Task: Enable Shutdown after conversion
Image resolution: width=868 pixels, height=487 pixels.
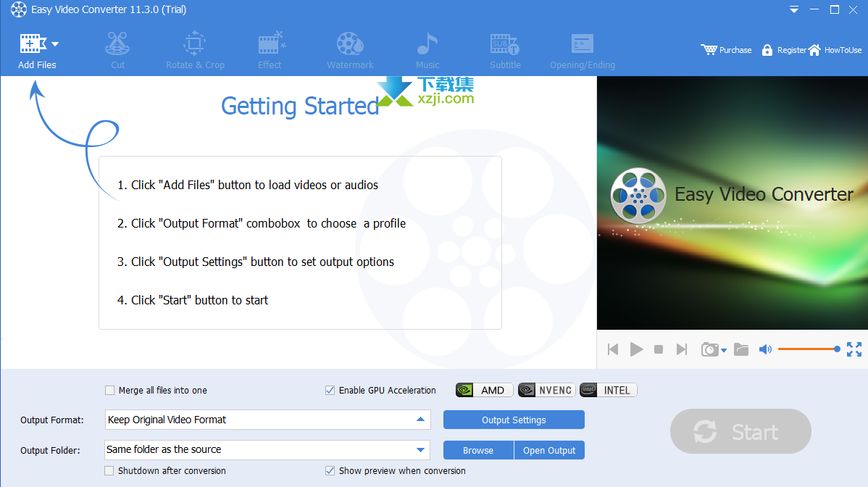Action: tap(109, 470)
